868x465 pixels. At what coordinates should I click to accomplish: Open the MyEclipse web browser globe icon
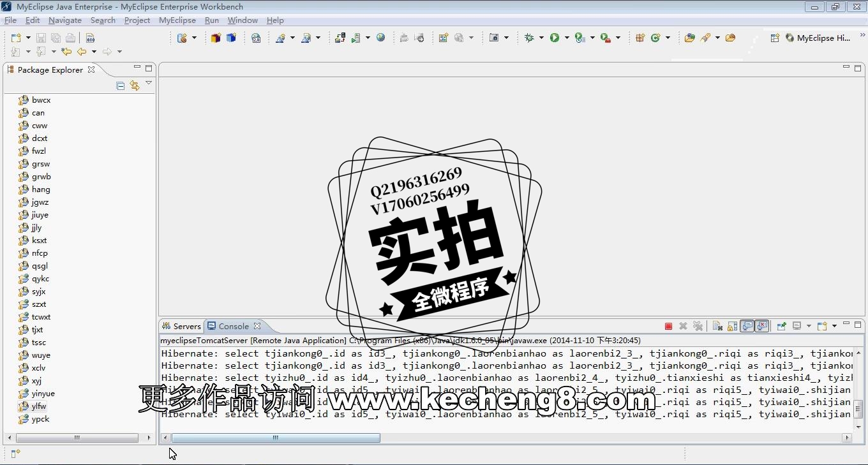pos(381,38)
